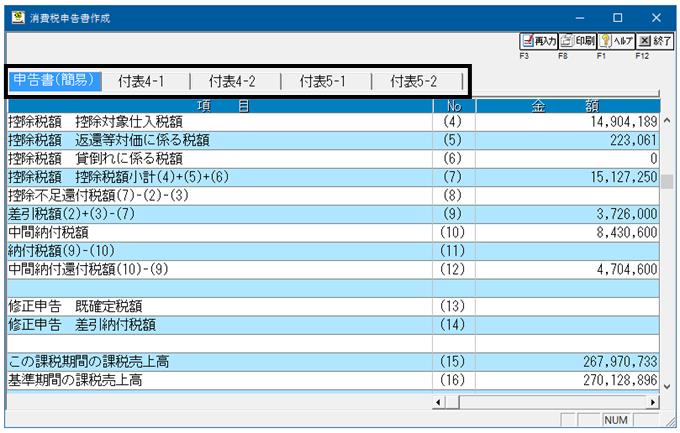
Task: Click the 終了 exit button
Action: [655, 41]
